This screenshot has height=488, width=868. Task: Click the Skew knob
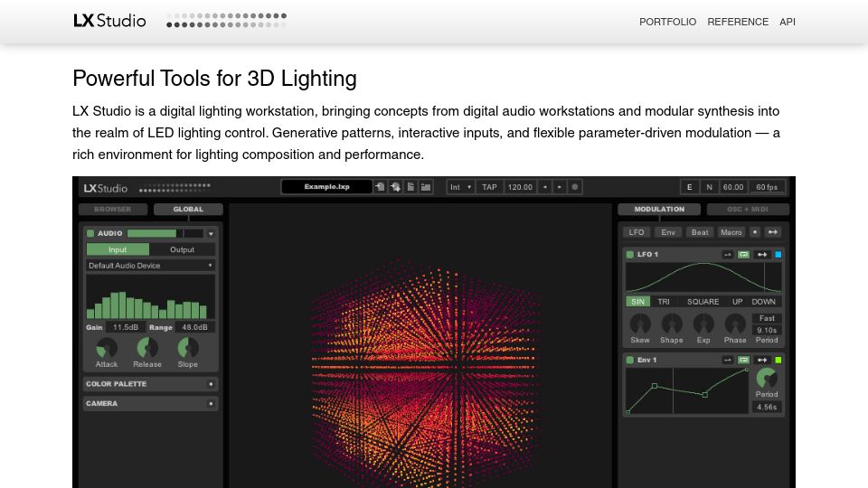[x=640, y=324]
